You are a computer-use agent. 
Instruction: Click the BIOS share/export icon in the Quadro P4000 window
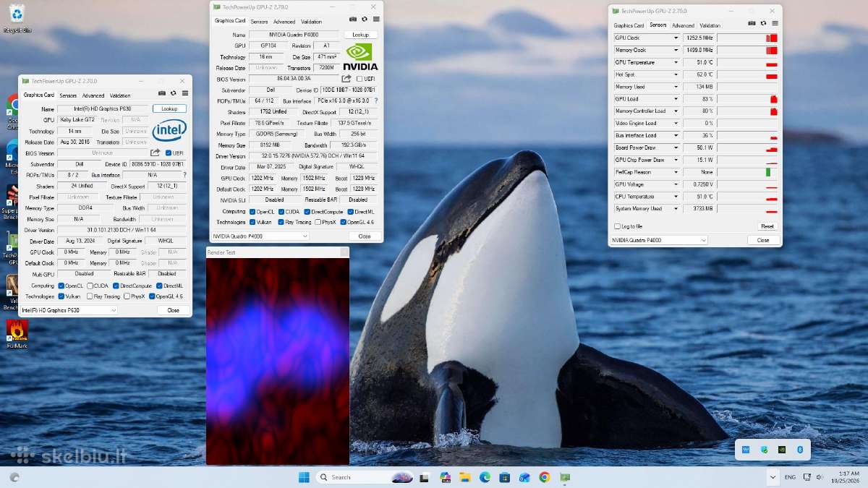(x=346, y=79)
